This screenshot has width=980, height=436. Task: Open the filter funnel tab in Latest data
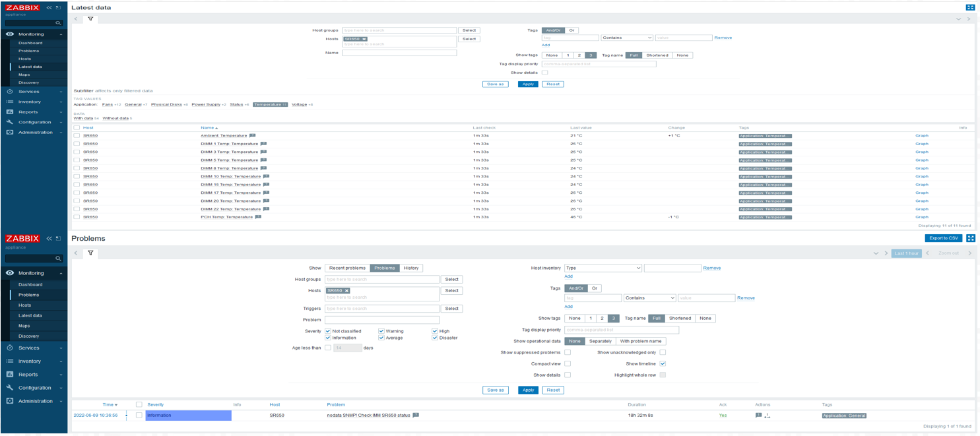click(90, 18)
